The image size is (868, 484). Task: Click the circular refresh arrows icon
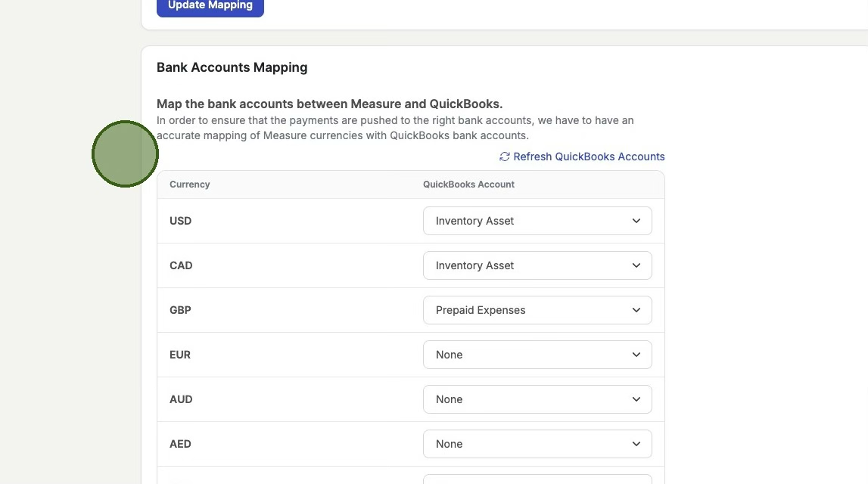[505, 157]
